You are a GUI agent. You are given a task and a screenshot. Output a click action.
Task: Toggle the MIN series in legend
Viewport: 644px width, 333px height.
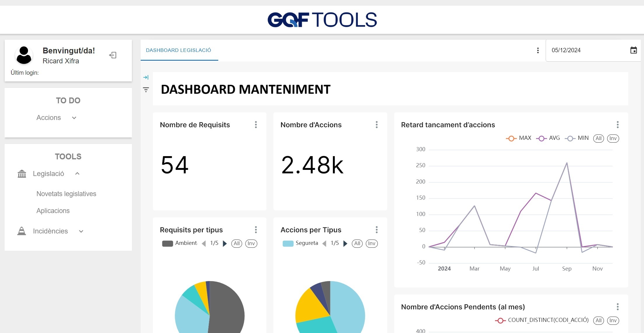click(577, 138)
